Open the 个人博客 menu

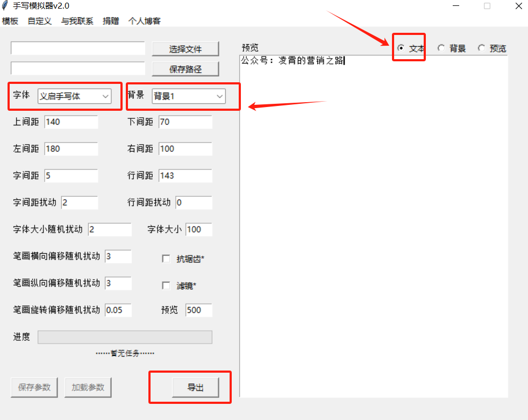tap(144, 22)
